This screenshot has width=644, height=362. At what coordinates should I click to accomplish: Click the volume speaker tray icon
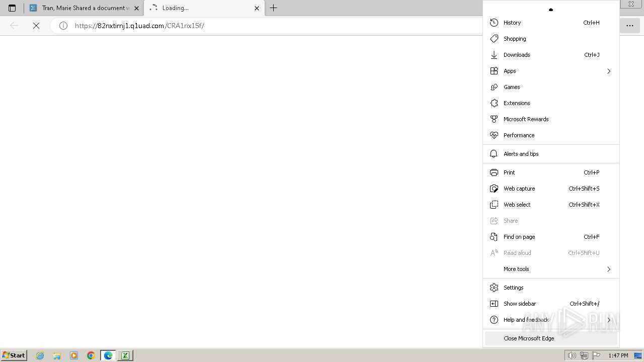(572, 355)
